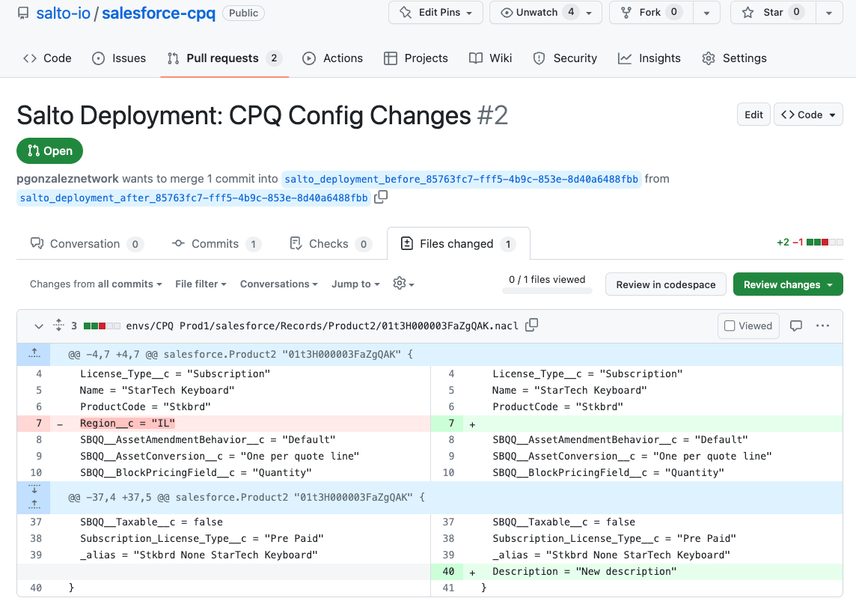Fork the salesforce-cpq repository
The width and height of the screenshot is (856, 616).
[x=651, y=13]
